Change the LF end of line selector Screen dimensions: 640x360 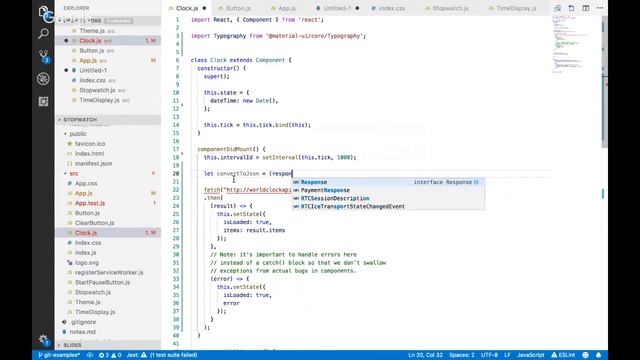tap(507, 355)
